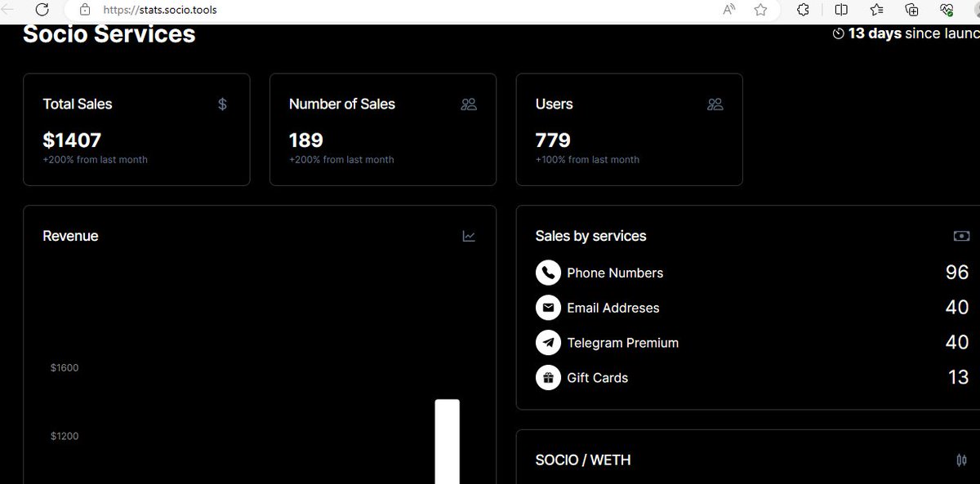Click the Users card label
This screenshot has width=980, height=484.
pyautogui.click(x=554, y=104)
